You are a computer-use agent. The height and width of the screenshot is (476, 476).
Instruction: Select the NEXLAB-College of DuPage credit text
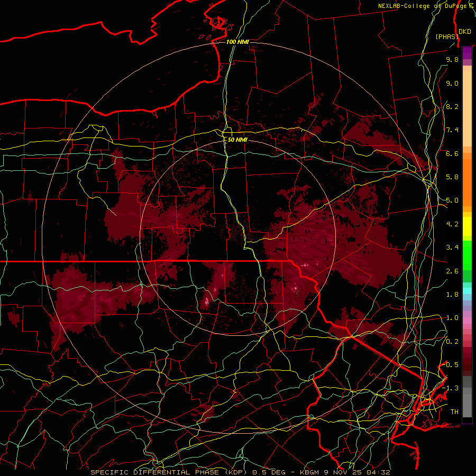422,6
